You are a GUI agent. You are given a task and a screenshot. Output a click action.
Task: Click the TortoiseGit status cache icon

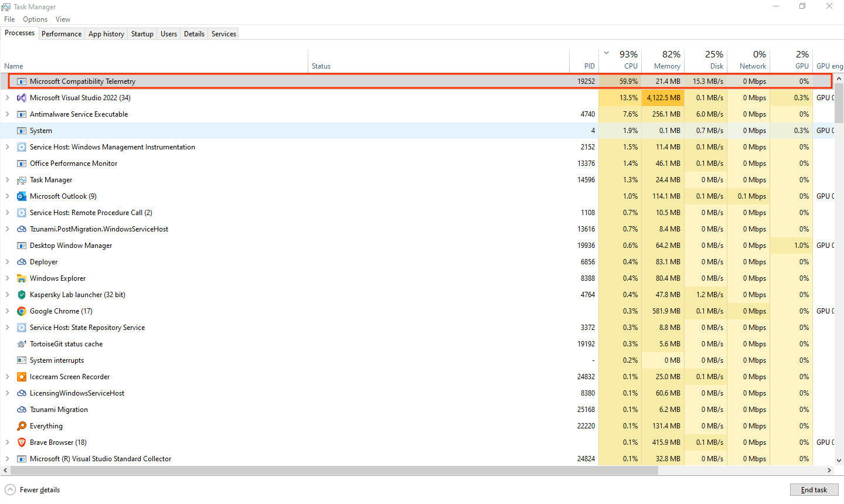22,344
